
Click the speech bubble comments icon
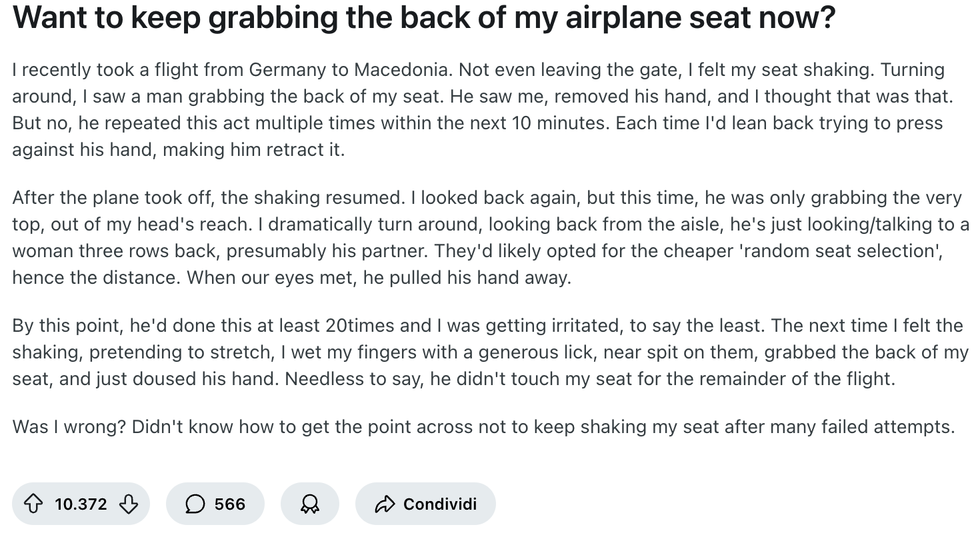(195, 504)
